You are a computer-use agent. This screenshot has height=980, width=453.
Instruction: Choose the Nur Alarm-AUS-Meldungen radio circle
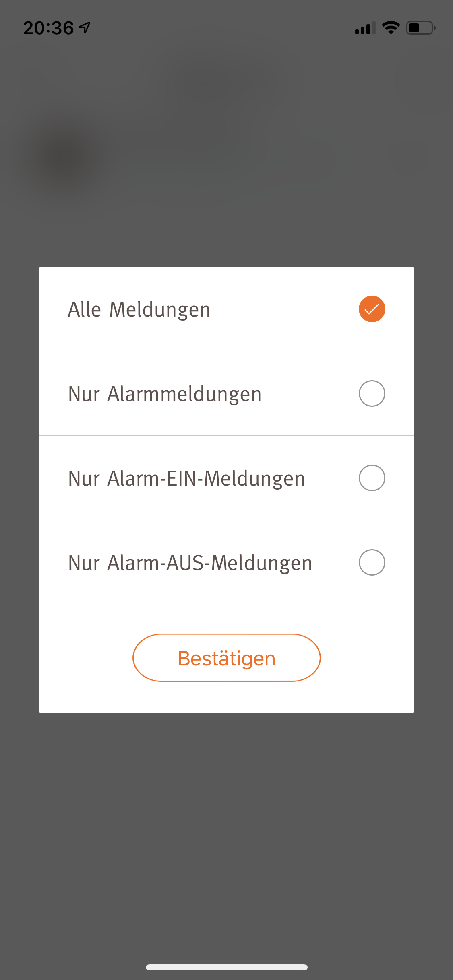[x=372, y=562]
